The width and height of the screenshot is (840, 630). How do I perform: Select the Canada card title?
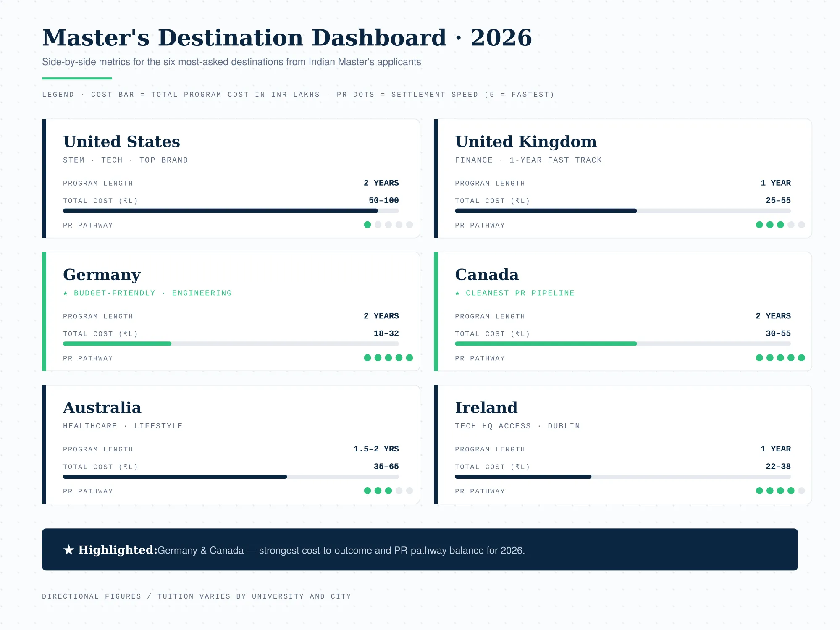487,275
